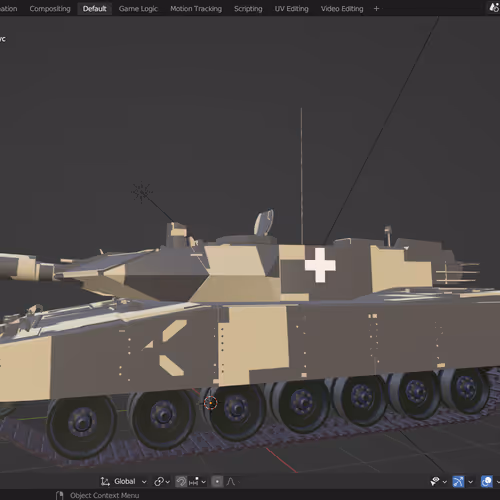
Task: Click the mouse icon in the status bar
Action: pos(60,495)
